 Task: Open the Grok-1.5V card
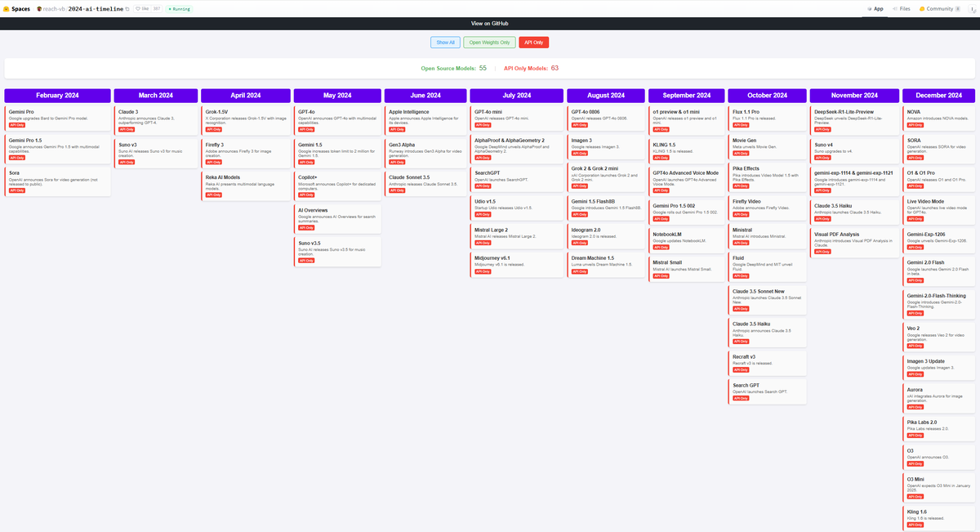(x=246, y=120)
